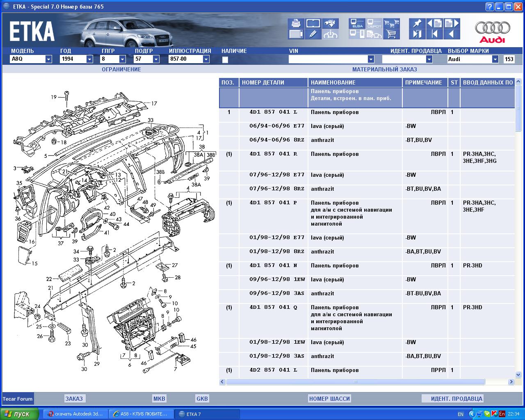
Task: Click the exit door icon
Action: point(417,34)
